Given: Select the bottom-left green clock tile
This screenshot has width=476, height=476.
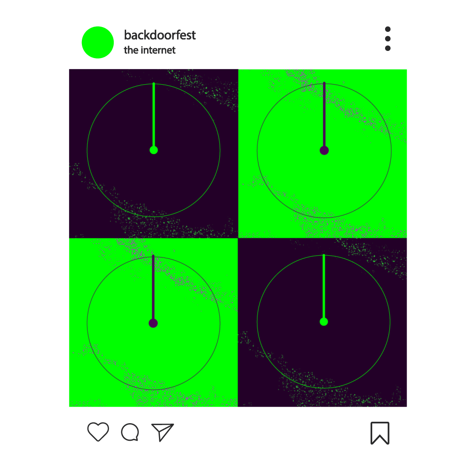Looking at the screenshot, I should pos(154,322).
